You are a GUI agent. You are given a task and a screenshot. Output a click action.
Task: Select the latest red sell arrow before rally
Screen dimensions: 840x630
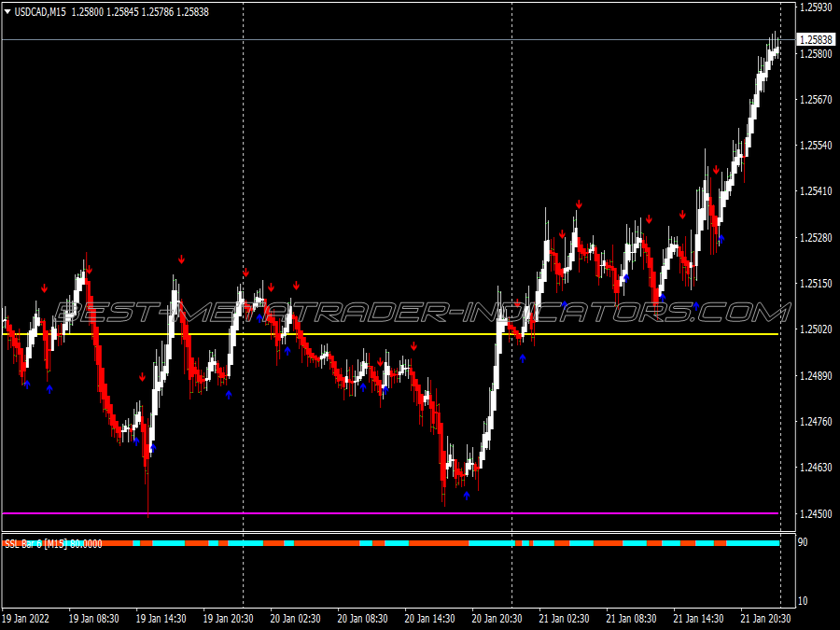(x=716, y=170)
